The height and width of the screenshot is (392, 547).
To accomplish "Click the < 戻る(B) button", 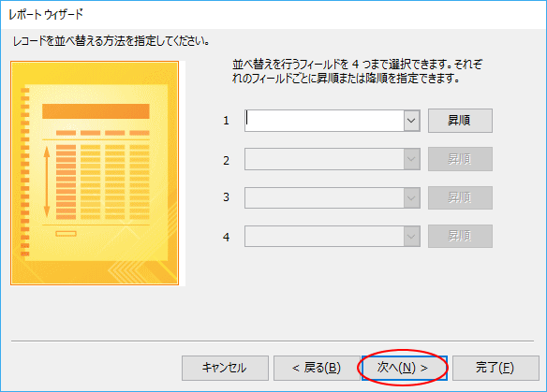I will [317, 368].
